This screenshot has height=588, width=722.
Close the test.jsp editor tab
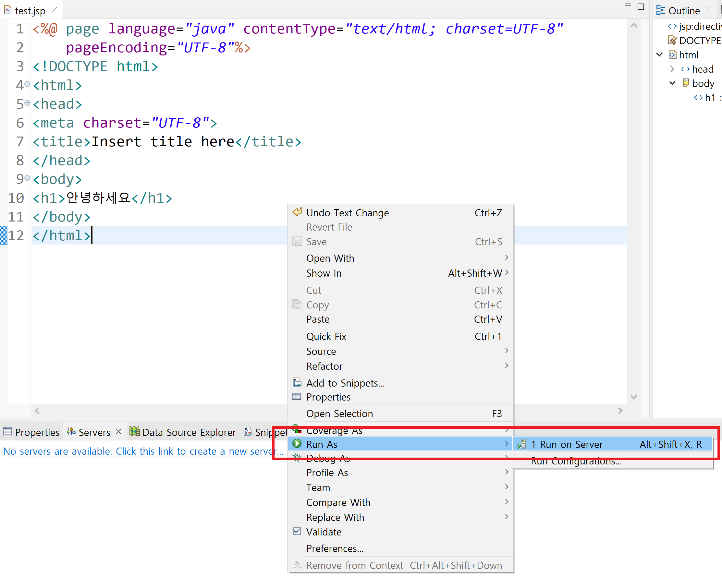point(54,10)
